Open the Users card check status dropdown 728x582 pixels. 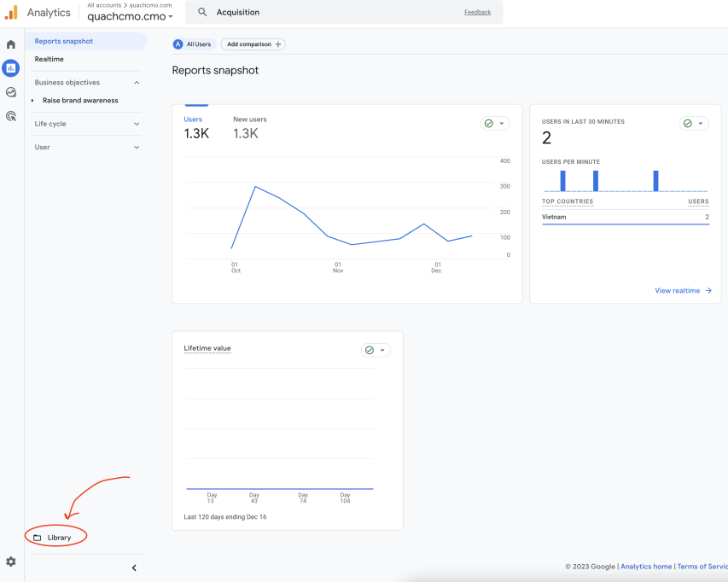[x=495, y=124]
